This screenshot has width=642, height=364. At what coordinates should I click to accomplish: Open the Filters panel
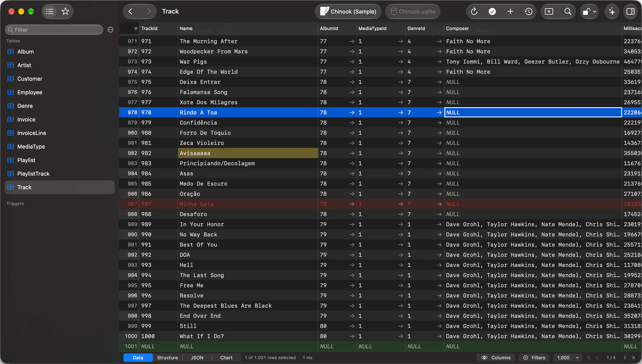click(x=534, y=357)
